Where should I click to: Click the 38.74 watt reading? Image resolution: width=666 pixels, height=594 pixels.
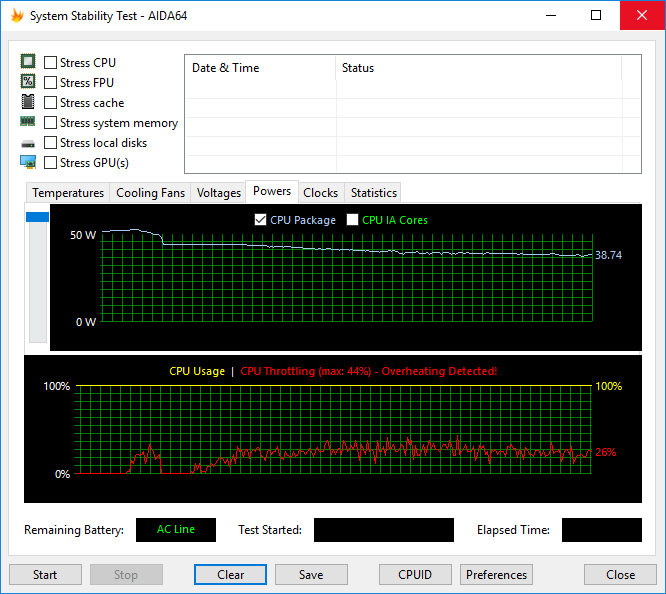(x=608, y=255)
